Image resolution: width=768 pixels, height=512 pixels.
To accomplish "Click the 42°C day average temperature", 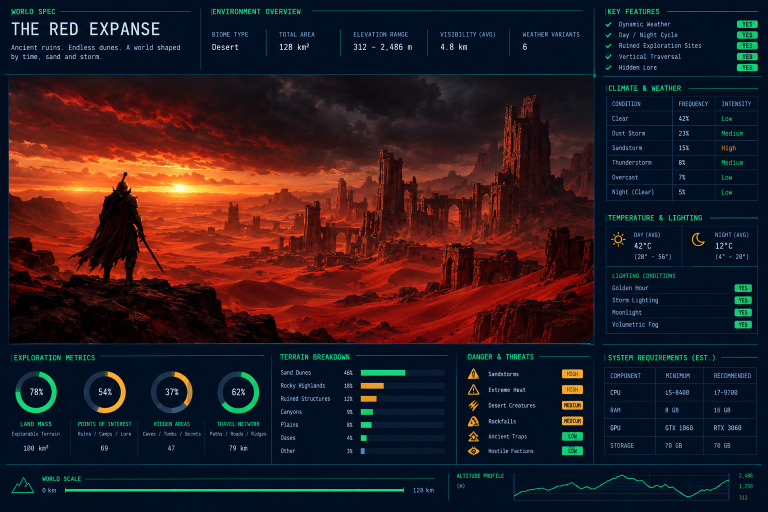I will (x=643, y=246).
